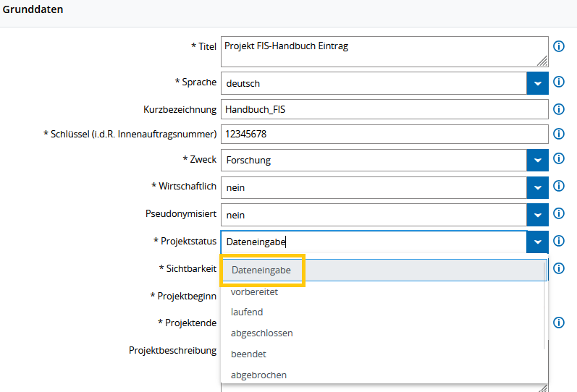This screenshot has width=577, height=392.
Task: Pick 'abgebrochen' from the status options
Action: pyautogui.click(x=258, y=375)
